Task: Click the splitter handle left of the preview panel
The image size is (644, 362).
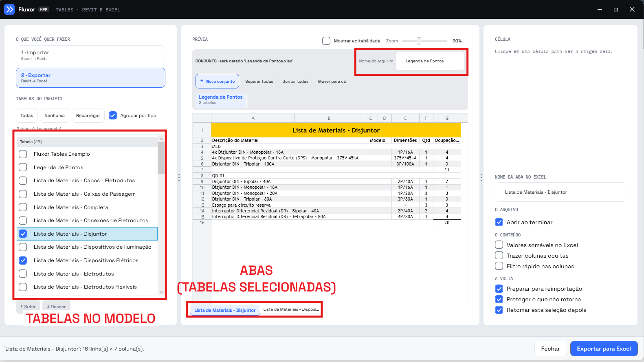Action: coord(179,177)
